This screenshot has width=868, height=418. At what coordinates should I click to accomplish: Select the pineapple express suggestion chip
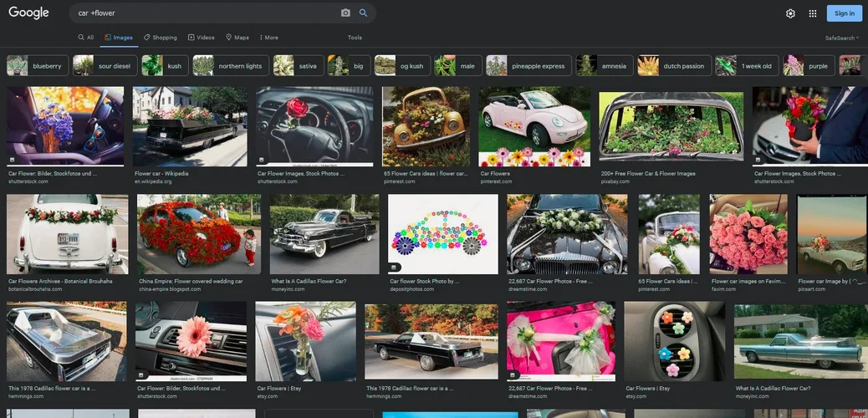[528, 65]
